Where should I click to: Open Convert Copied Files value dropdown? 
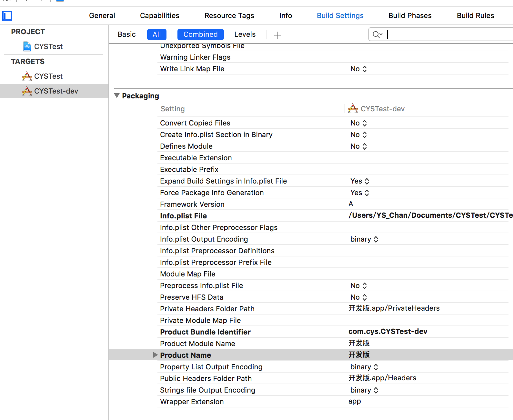358,123
